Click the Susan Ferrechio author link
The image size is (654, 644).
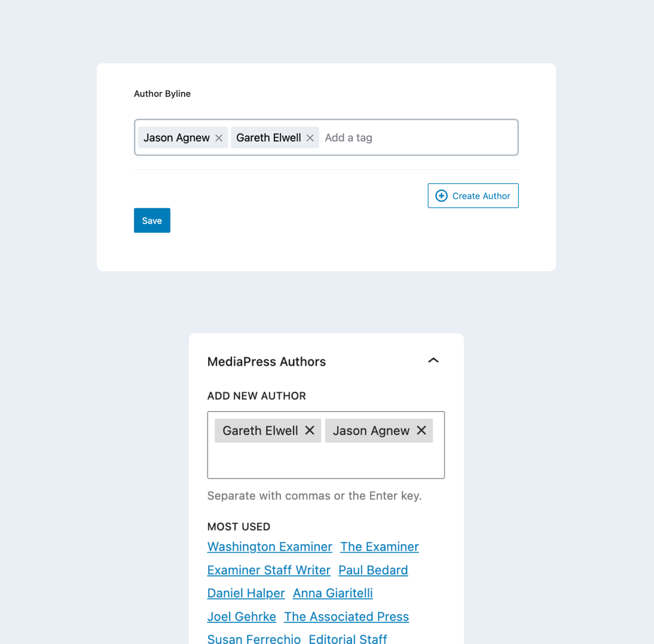[254, 639]
